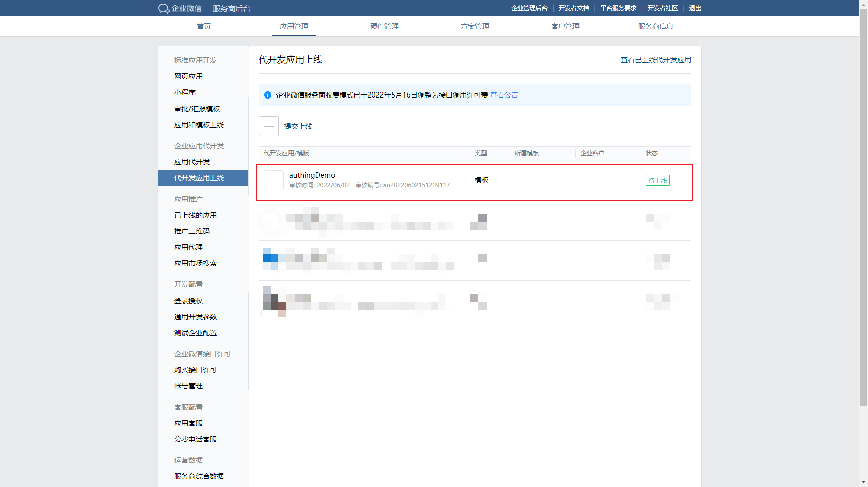Click the authingDemo app thumbnail icon
The image size is (868, 487).
point(274,180)
